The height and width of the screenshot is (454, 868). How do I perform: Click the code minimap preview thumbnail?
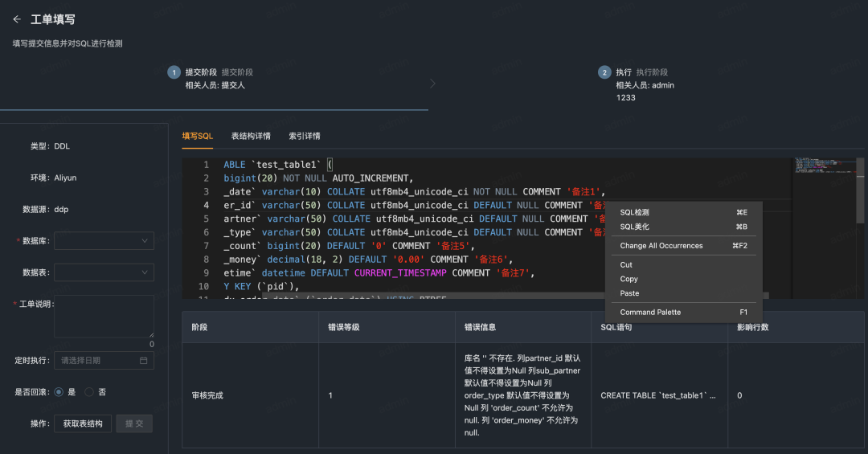pyautogui.click(x=824, y=166)
